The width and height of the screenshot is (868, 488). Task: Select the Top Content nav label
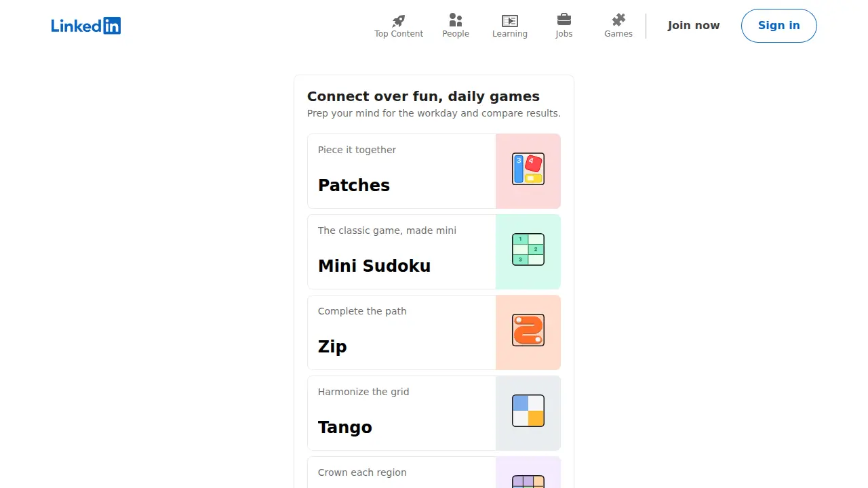[399, 34]
